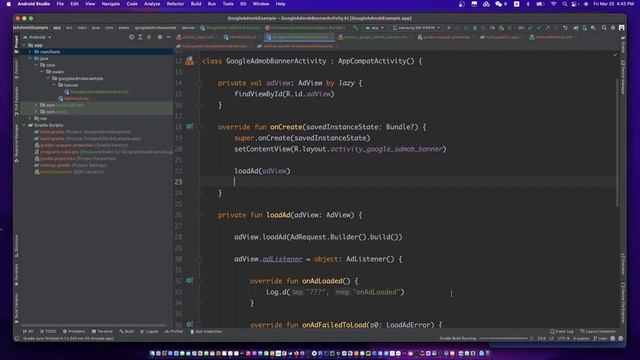Open IDE settings gear in main toolbar
The height and width of the screenshot is (360, 640).
613,28
